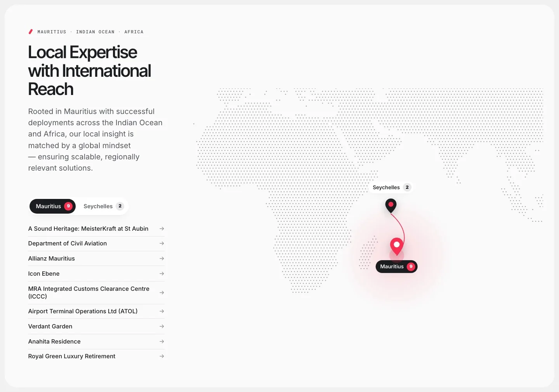Open MRA Integrated Customs Clearance Centre (ICCC)
The image size is (559, 392).
point(96,293)
